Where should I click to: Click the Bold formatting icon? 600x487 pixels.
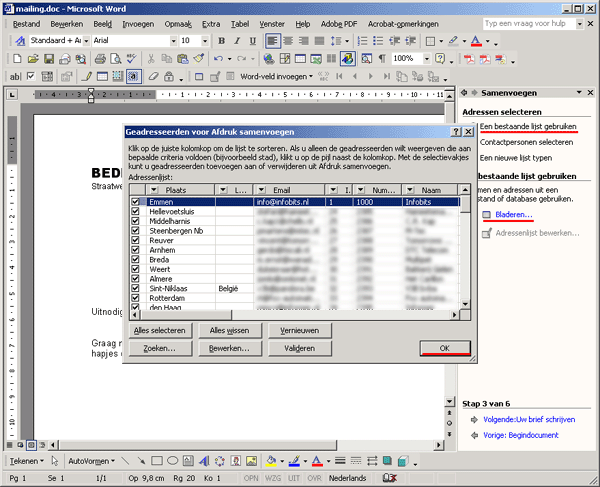[x=222, y=41]
